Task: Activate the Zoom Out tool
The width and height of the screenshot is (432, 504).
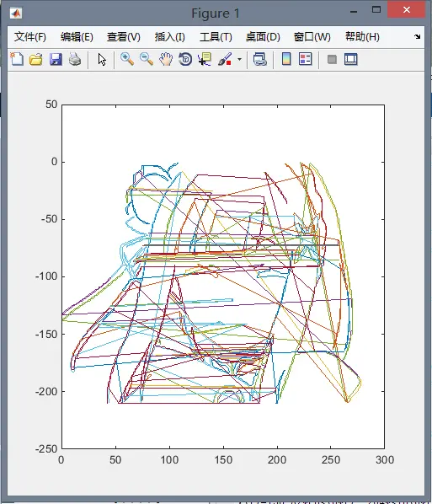Action: click(147, 60)
